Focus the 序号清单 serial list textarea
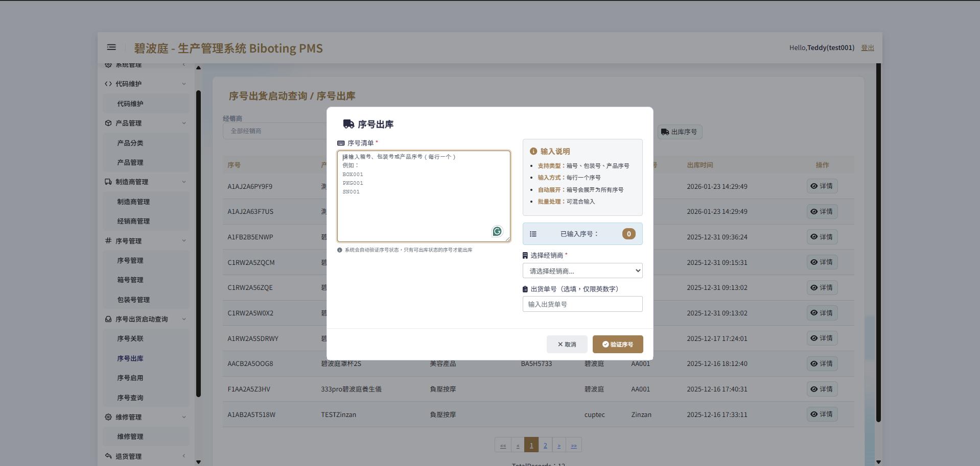 424,196
